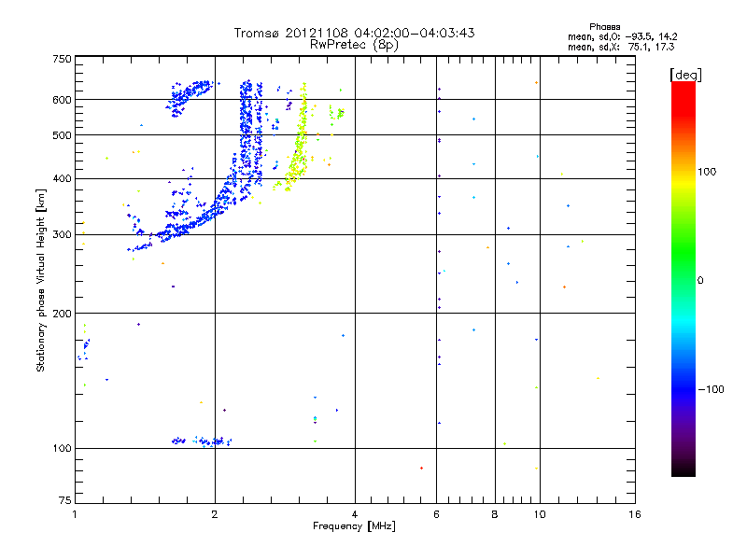Click the y-axis tick label '750'
747x560 pixels.
click(x=62, y=59)
